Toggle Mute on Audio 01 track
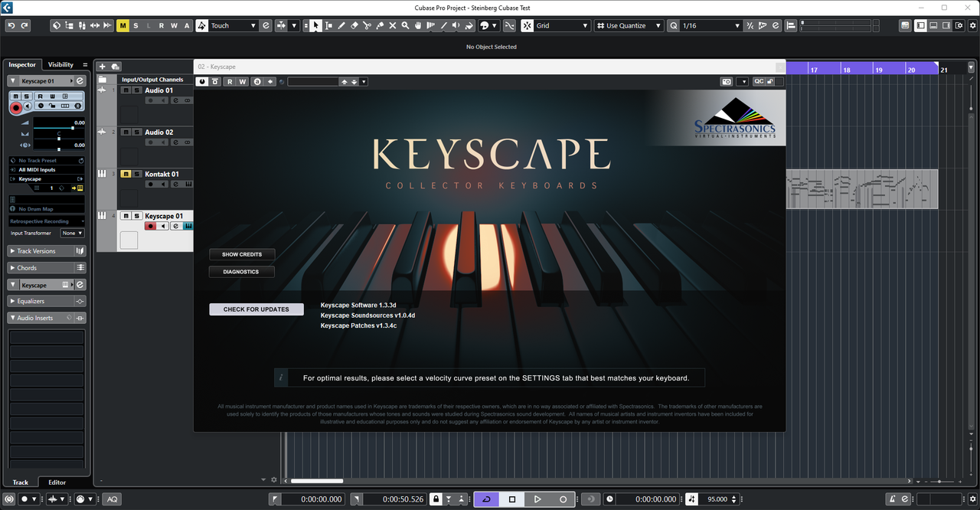This screenshot has width=980, height=510. tap(126, 90)
